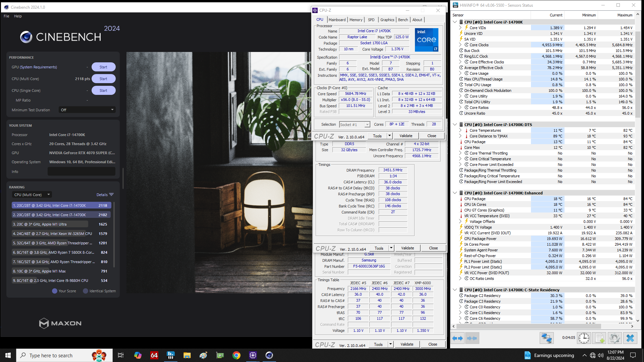This screenshot has height=362, width=644.
Task: Open Minimum Test Duration dropdown
Action: [87, 110]
